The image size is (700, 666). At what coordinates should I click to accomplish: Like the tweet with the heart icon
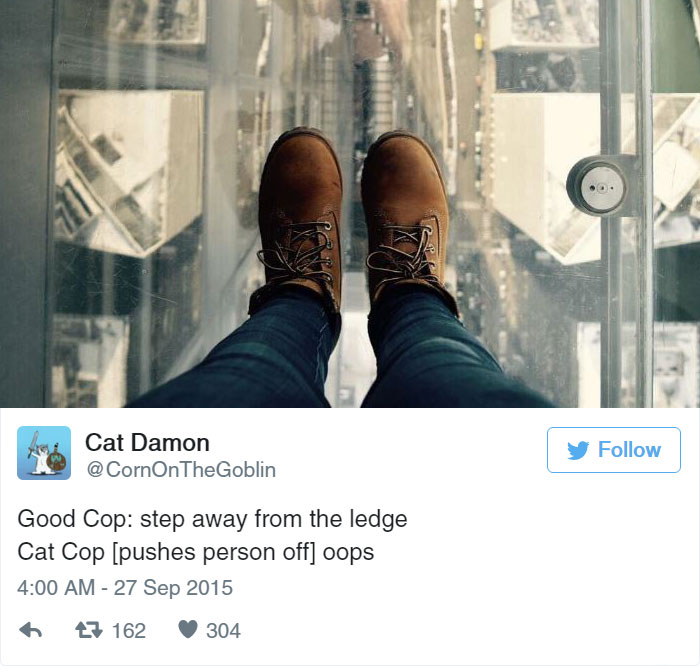tap(188, 629)
